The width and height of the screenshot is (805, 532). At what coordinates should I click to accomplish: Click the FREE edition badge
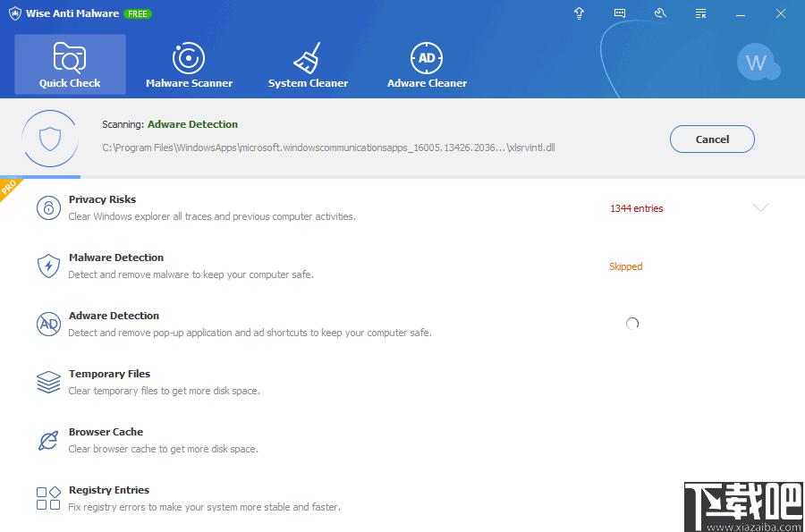(x=138, y=13)
